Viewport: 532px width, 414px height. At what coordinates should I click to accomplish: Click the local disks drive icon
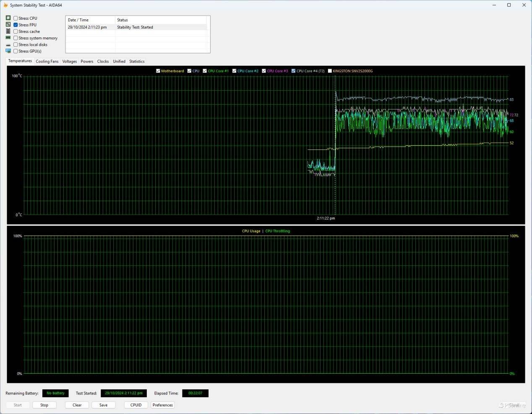[8, 45]
